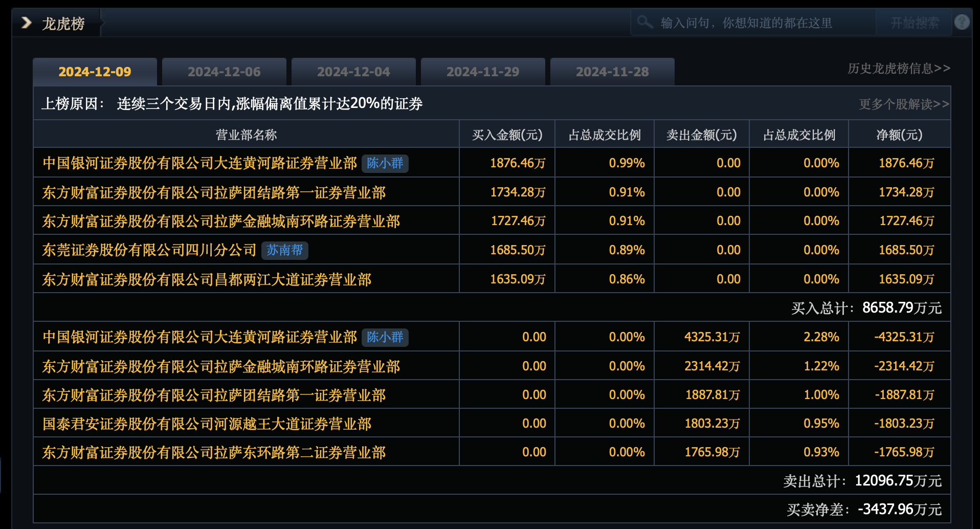View the 2024-11-28 date tab

(612, 72)
